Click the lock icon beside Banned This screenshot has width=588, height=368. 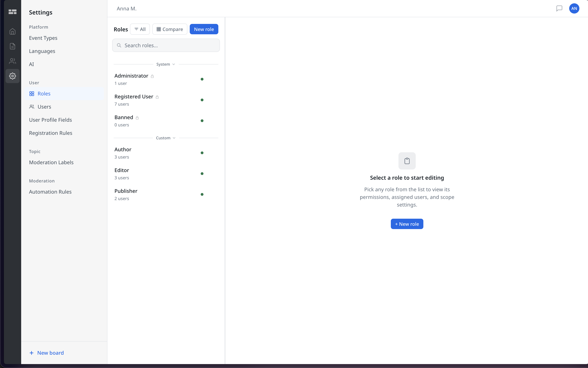(137, 118)
